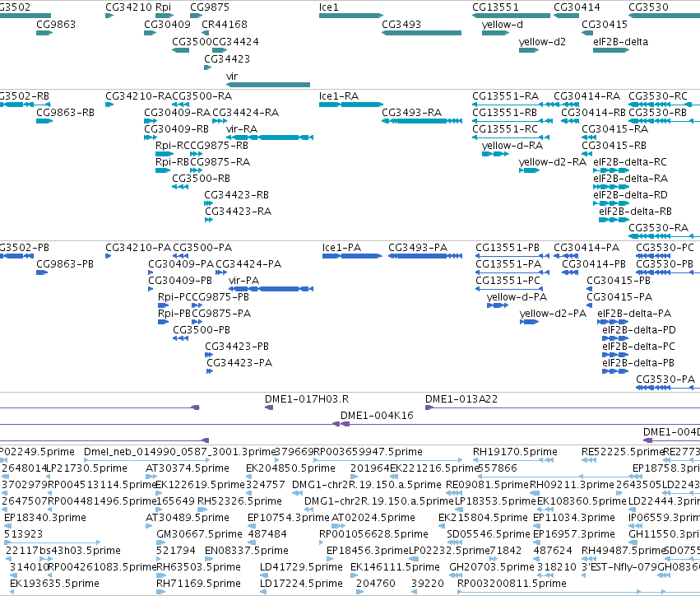This screenshot has height=596, width=700.
Task: Select the LD17224.5prime EST label
Action: pyautogui.click(x=301, y=584)
